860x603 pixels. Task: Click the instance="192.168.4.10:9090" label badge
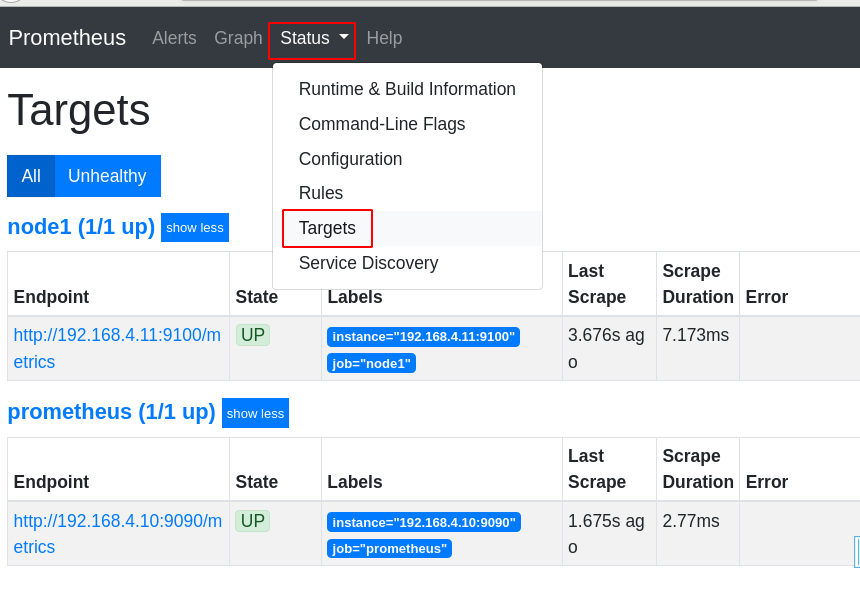coord(424,522)
